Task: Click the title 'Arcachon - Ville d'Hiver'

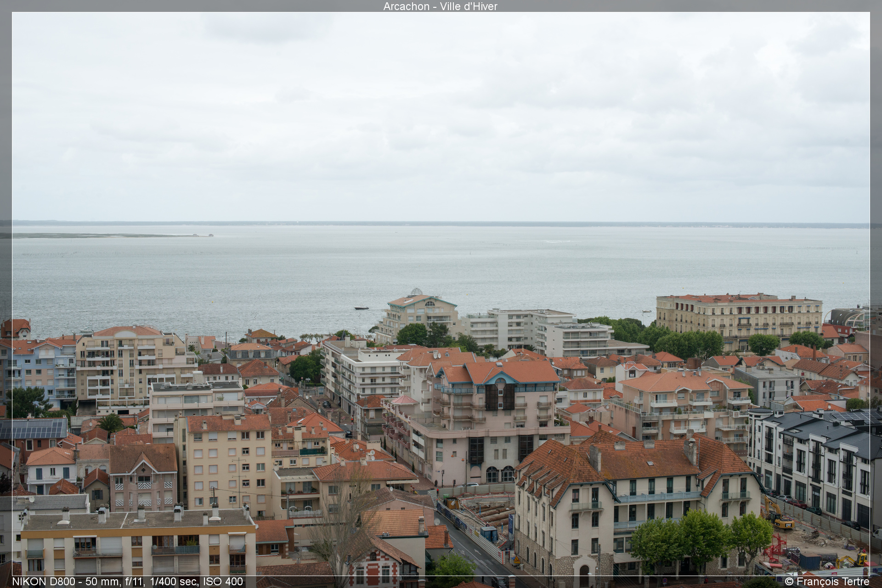Action: coord(440,6)
